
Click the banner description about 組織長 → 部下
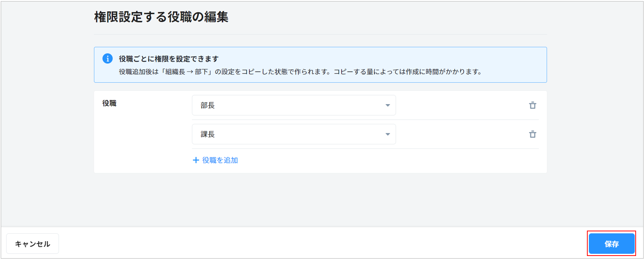[300, 72]
